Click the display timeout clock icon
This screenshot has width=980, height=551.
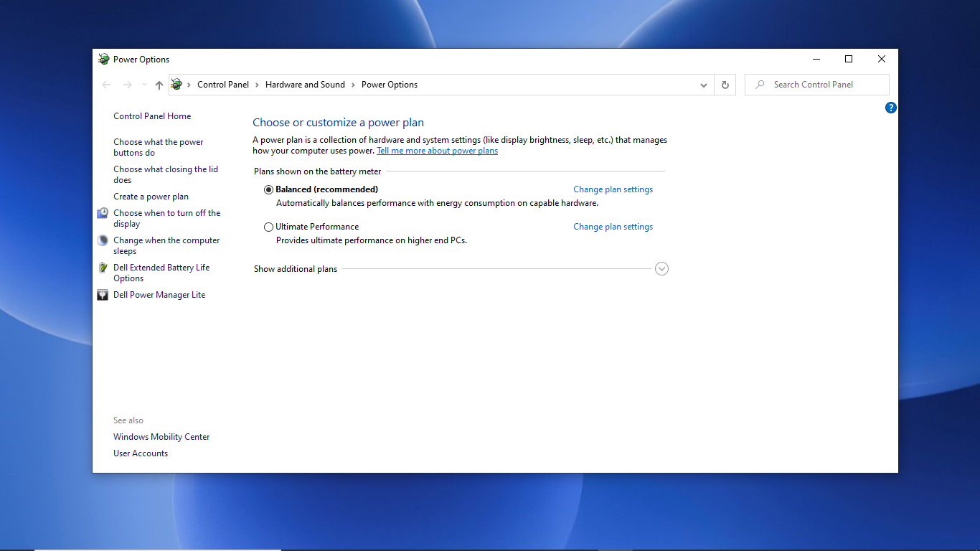(x=103, y=213)
